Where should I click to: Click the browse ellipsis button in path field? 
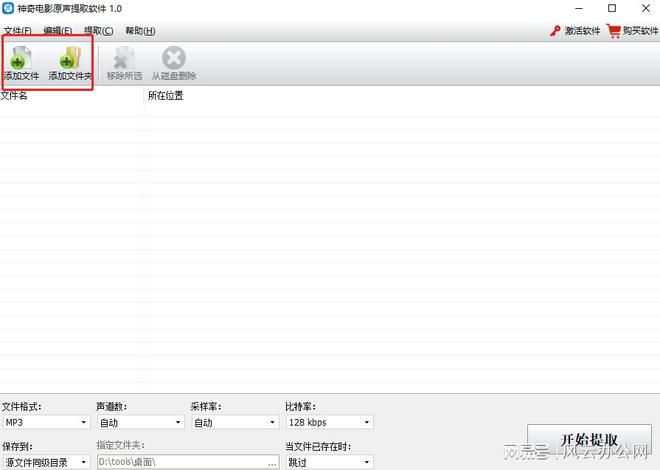pyautogui.click(x=273, y=462)
